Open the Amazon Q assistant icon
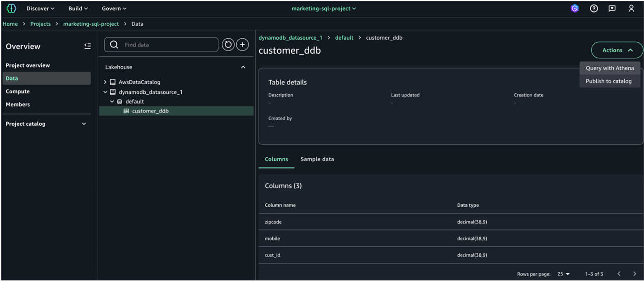This screenshot has width=644, height=281. point(575,9)
